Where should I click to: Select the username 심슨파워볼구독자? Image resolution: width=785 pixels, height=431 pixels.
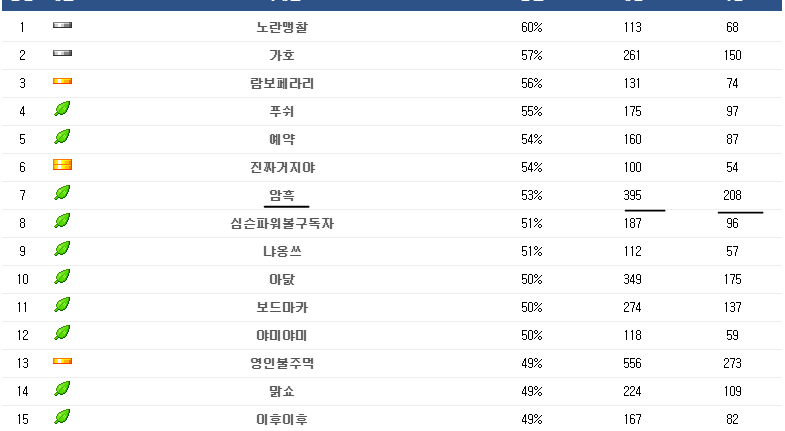282,224
